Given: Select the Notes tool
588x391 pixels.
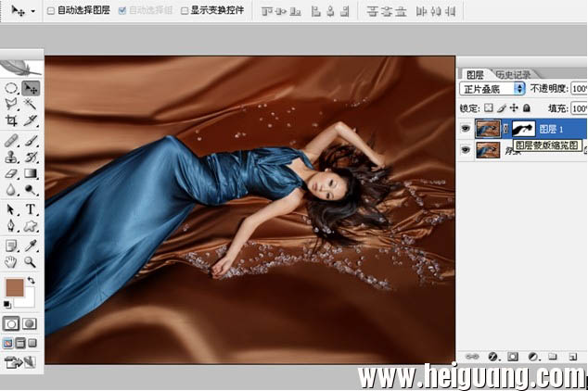Looking at the screenshot, I should click(x=11, y=246).
